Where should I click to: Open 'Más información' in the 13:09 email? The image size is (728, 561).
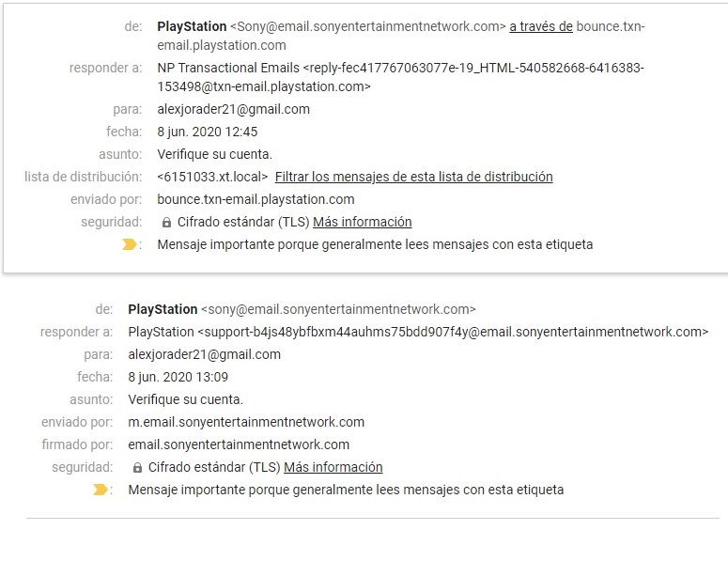pos(333,467)
